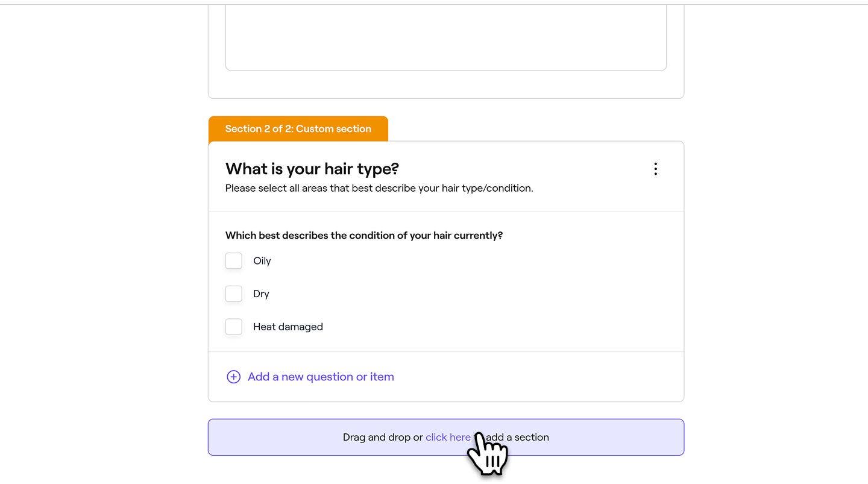Click the 'Drag and drop or' text

[x=383, y=437]
